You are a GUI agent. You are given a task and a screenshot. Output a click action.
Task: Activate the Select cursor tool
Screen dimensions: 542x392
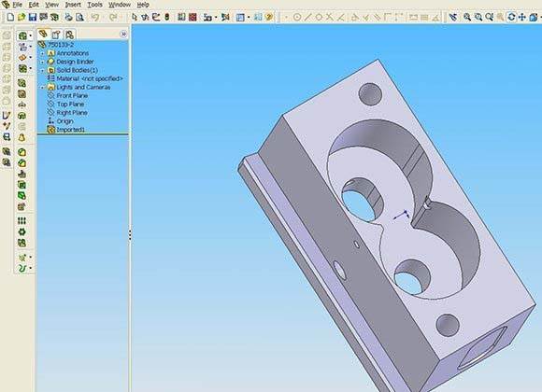pyautogui.click(x=135, y=17)
